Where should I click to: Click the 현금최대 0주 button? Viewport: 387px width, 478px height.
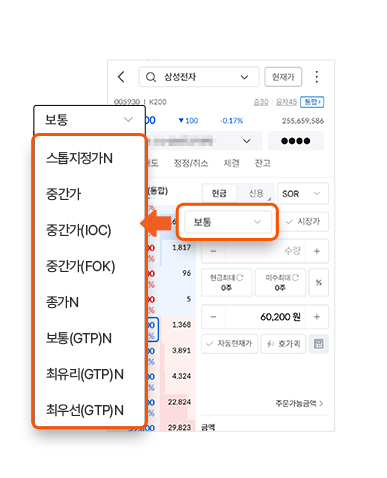click(227, 282)
